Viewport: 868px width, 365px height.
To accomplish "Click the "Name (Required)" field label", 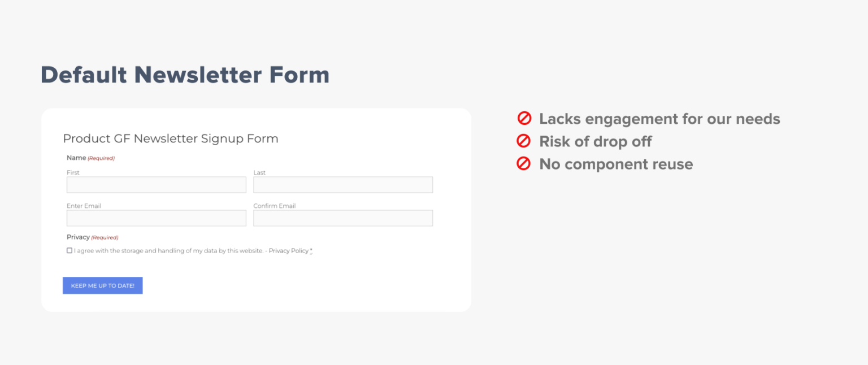I will 90,158.
